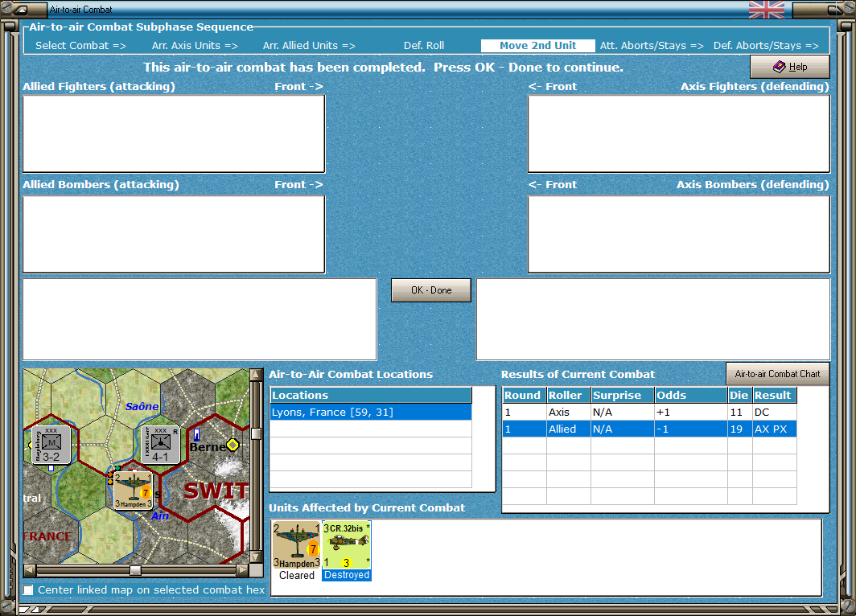Click the Die column header

tap(739, 395)
